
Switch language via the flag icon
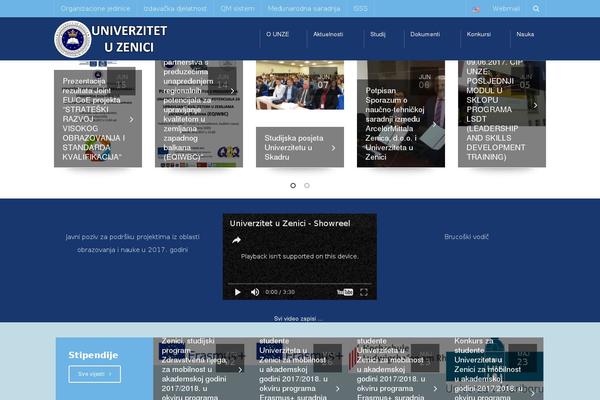pos(476,9)
